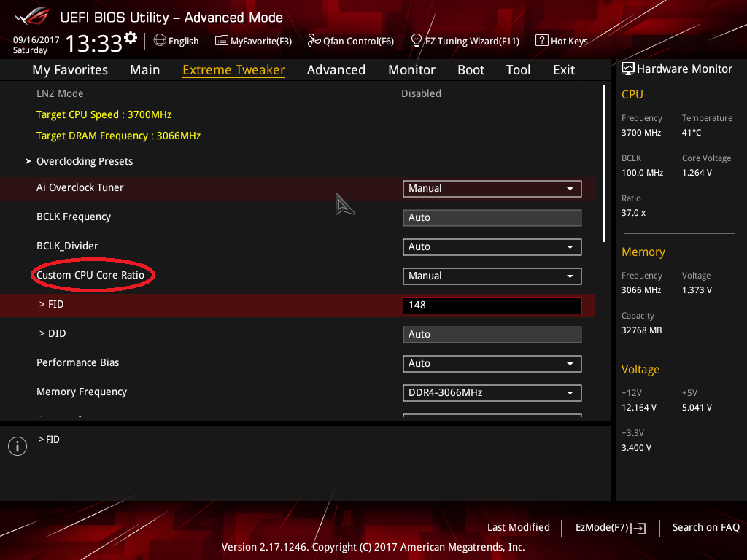Click Ratio 37.0 x value
The height and width of the screenshot is (560, 747).
tap(634, 213)
